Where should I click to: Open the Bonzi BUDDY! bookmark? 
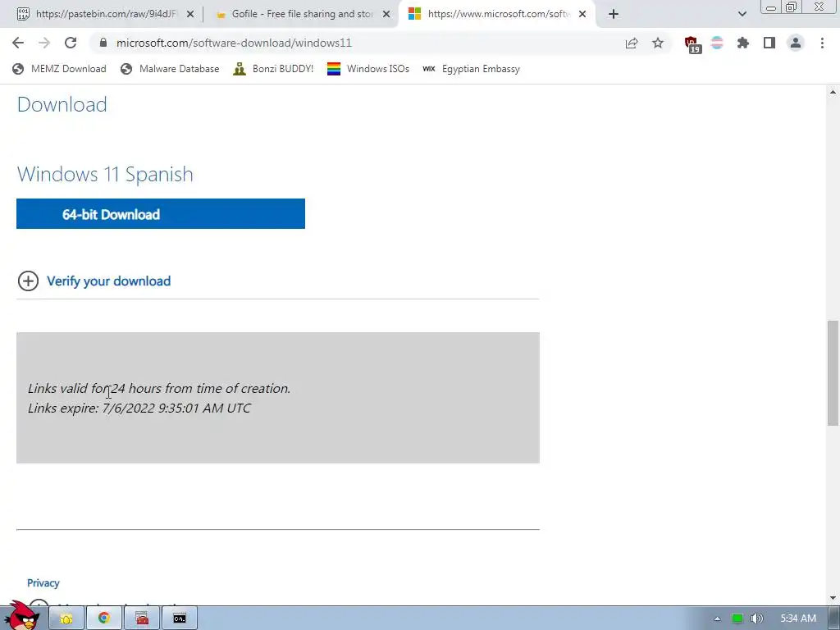(x=273, y=69)
